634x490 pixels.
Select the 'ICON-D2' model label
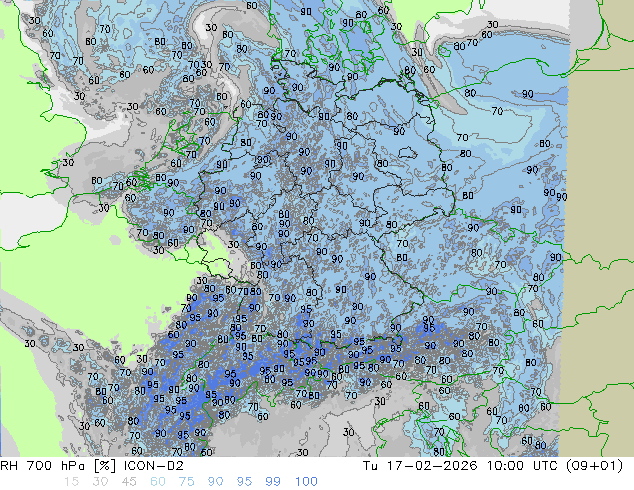tap(154, 466)
